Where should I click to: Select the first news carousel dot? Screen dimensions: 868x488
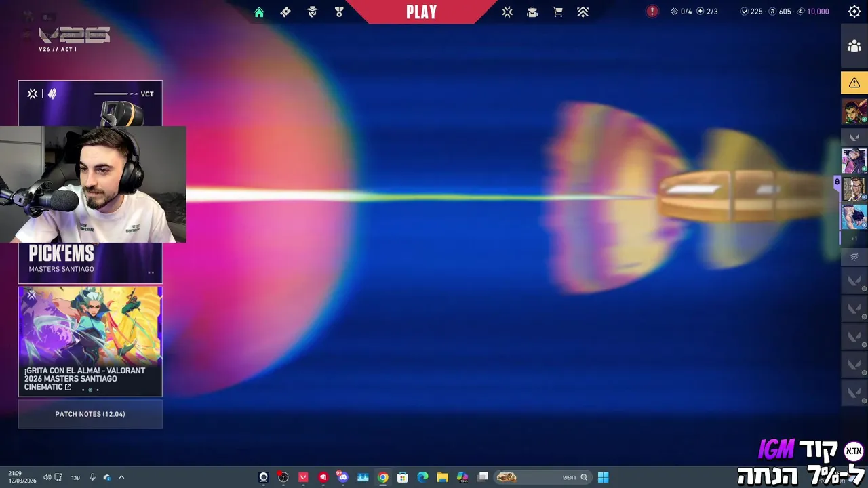tap(83, 390)
